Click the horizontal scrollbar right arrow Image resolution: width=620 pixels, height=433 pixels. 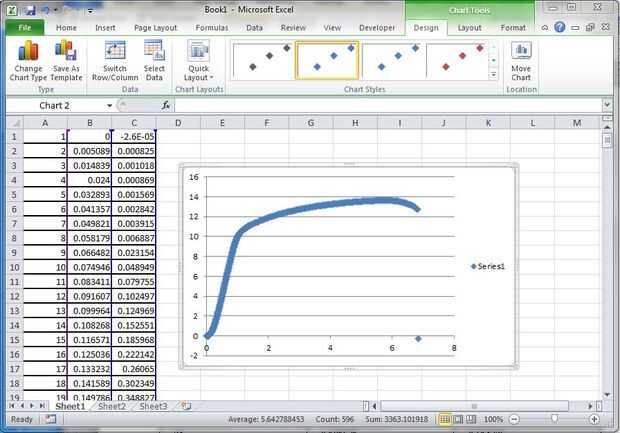[590, 406]
